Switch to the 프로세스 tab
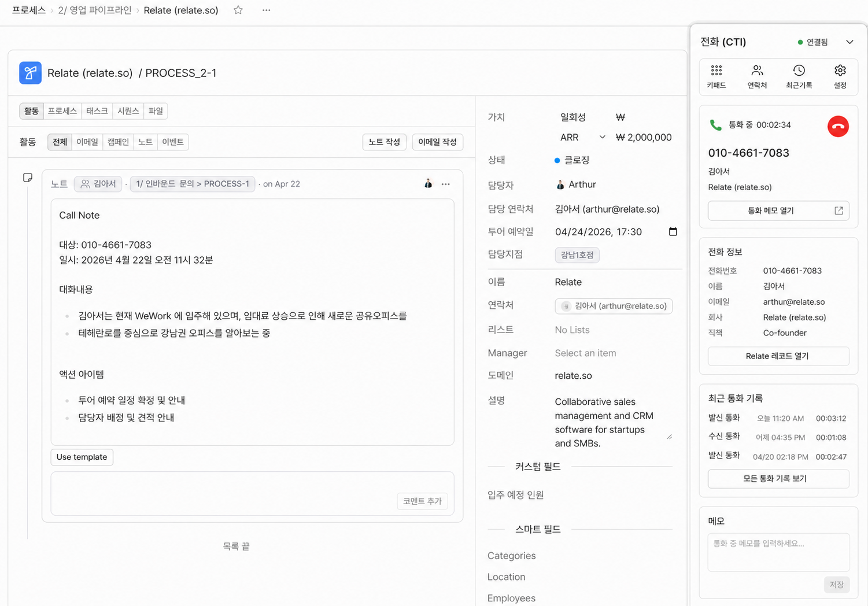 (62, 111)
